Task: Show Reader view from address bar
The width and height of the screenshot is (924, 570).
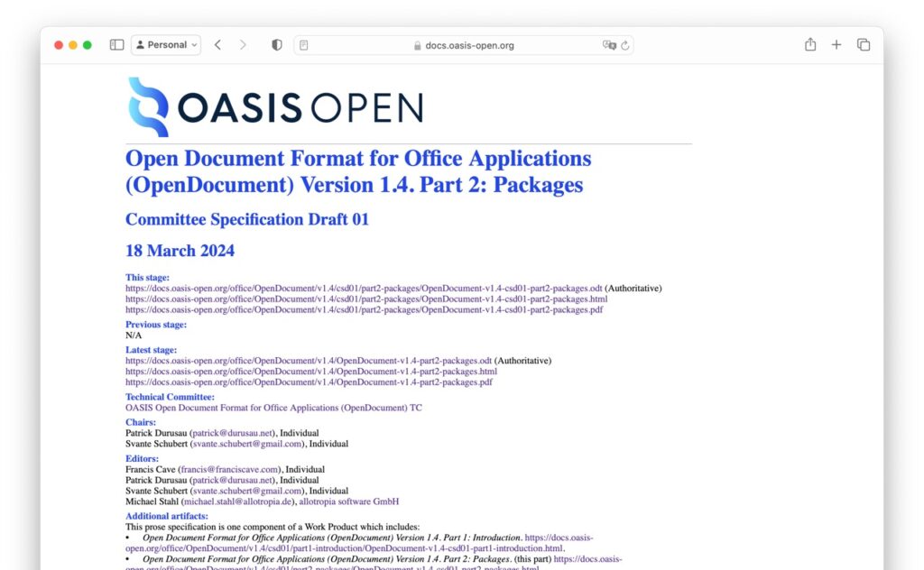Action: click(304, 45)
